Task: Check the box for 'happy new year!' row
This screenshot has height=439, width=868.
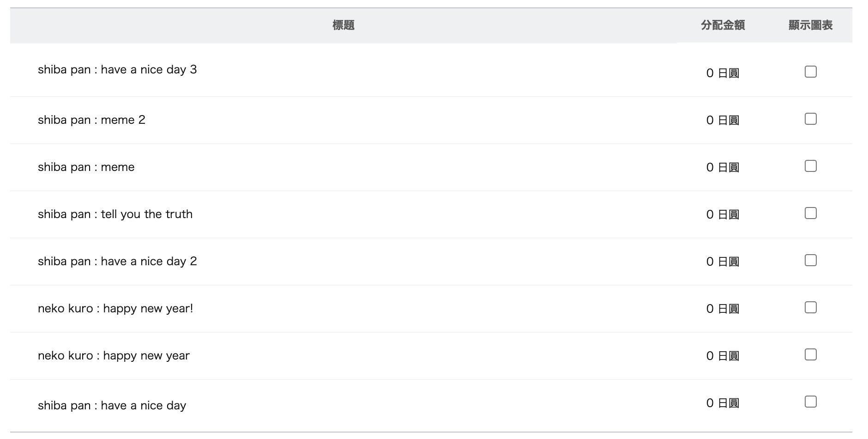Action: [810, 307]
